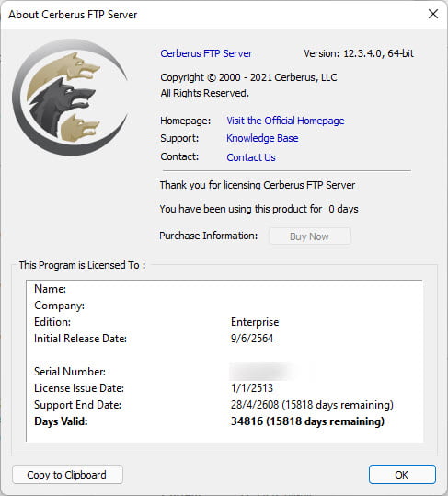Close the About Cerberus FTP Server dialog

click(x=433, y=14)
